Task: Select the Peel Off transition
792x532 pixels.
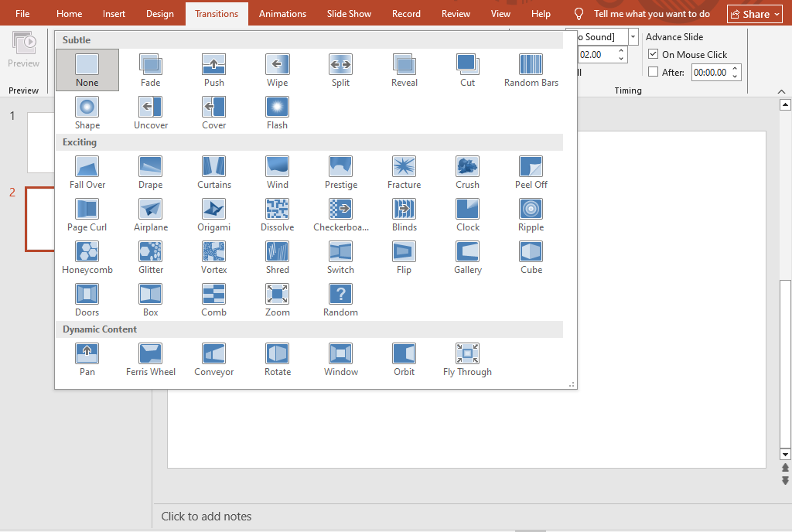Action: point(531,172)
